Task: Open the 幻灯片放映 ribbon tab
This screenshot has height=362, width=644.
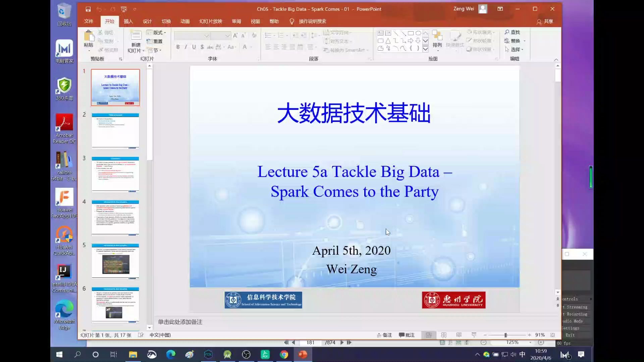Action: click(211, 21)
